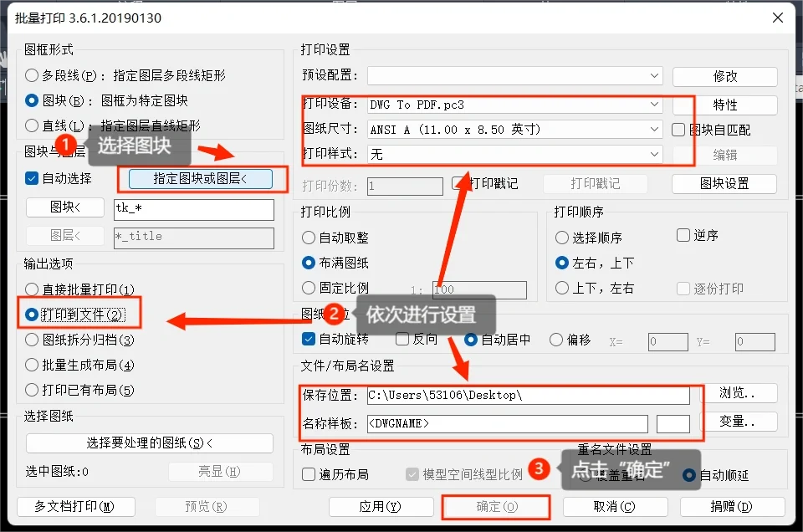Select the 固定比例 radio option

309,289
